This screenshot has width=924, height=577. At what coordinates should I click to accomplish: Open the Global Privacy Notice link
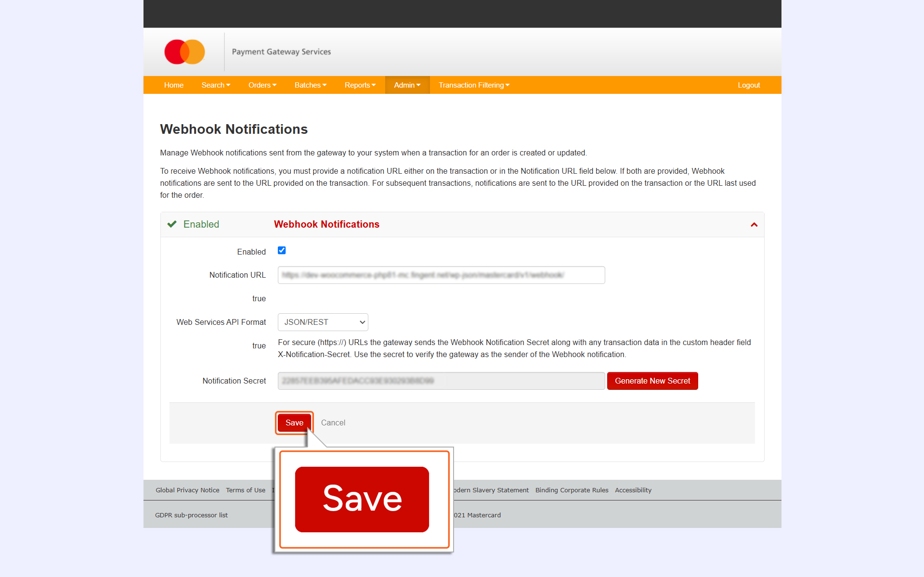click(187, 490)
